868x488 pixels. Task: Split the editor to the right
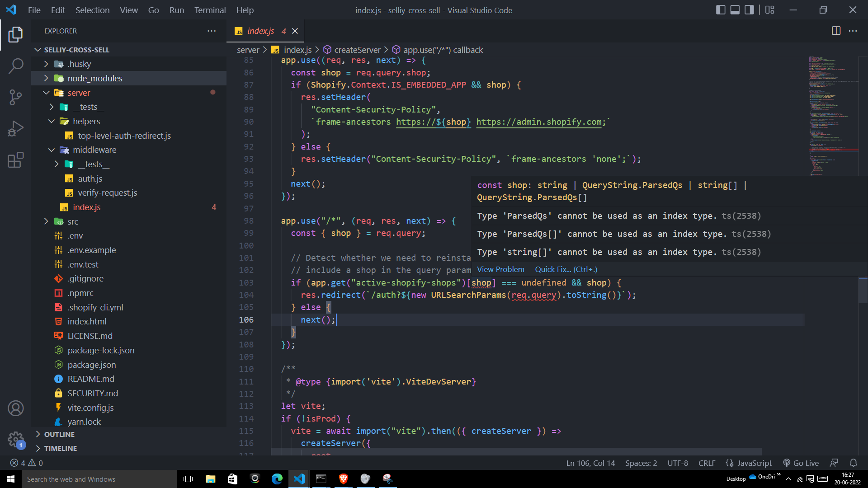tap(836, 31)
